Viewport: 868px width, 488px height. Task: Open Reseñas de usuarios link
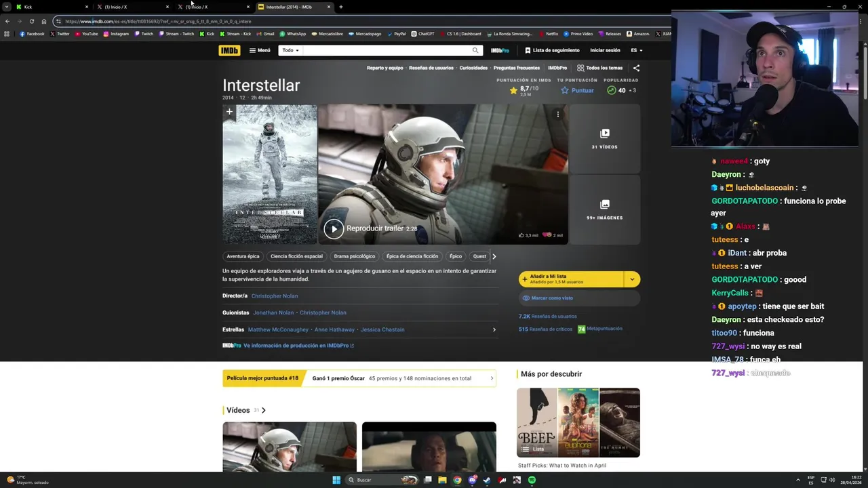[x=431, y=68]
